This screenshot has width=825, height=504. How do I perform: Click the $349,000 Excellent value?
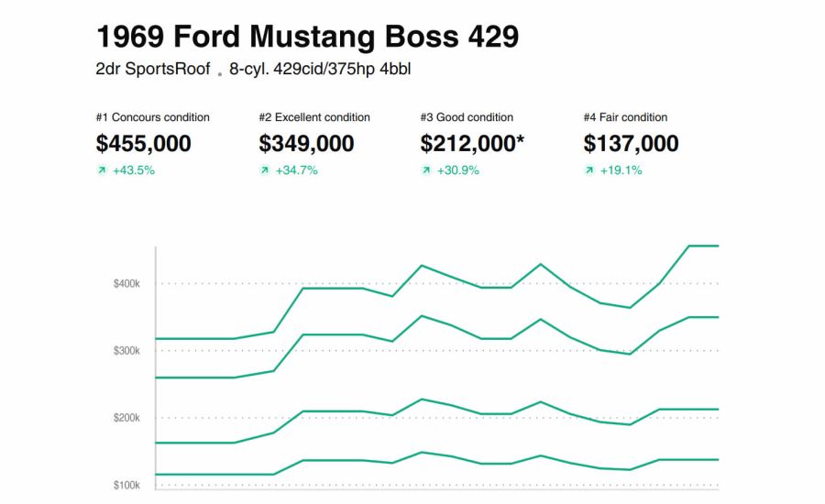pyautogui.click(x=306, y=144)
